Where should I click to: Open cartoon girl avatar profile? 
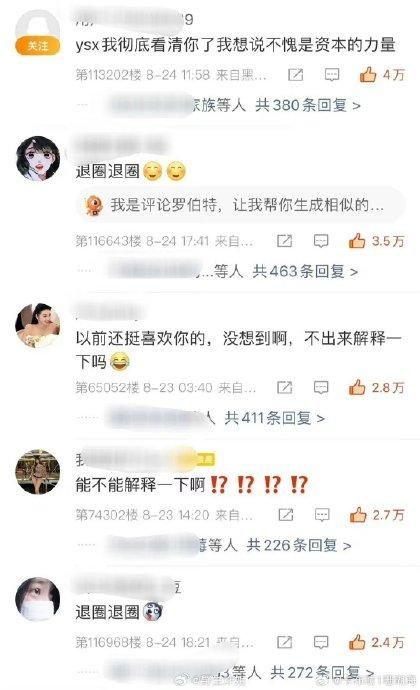37,158
